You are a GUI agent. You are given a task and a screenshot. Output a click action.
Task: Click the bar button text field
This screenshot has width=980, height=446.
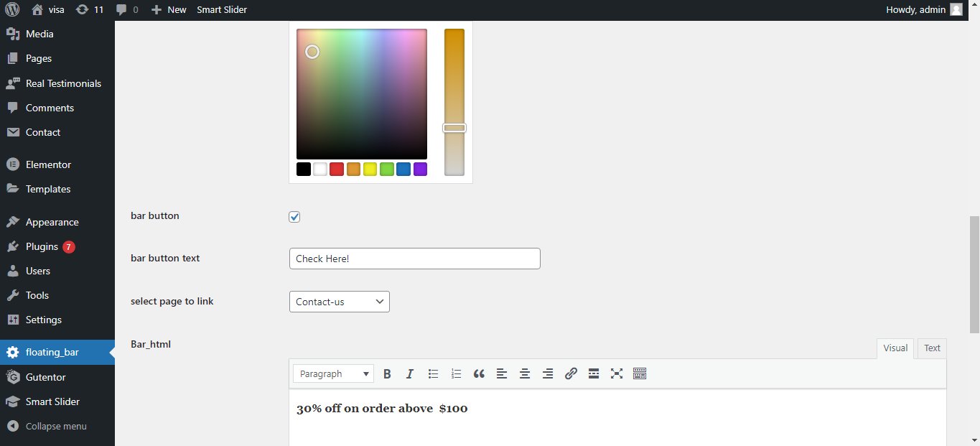(415, 259)
